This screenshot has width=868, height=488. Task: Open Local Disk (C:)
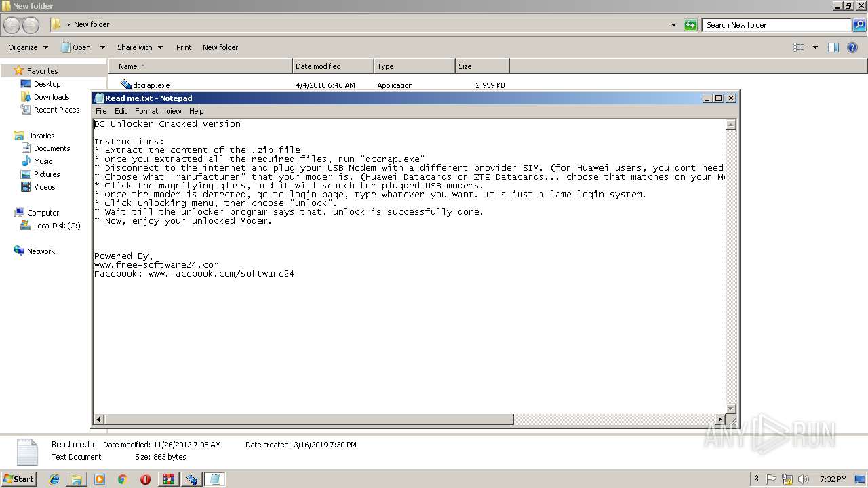(57, 226)
